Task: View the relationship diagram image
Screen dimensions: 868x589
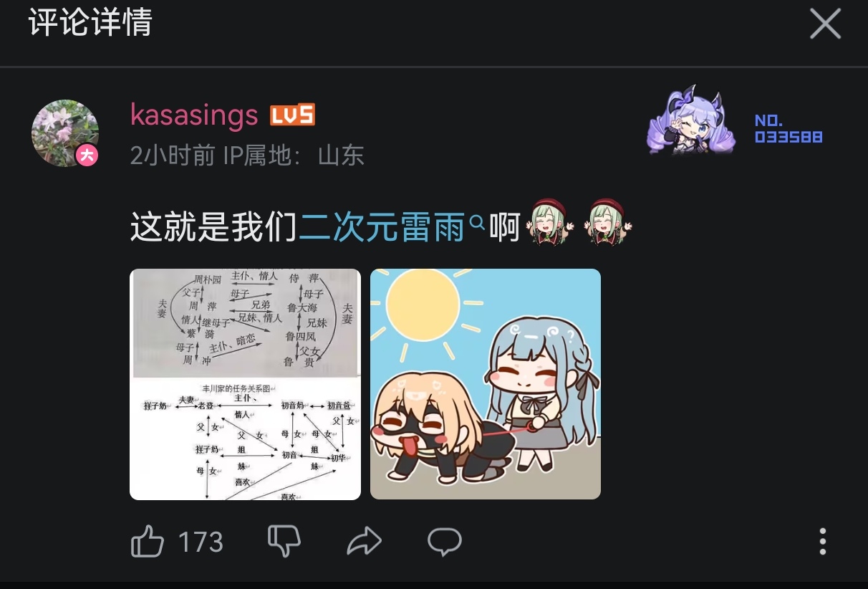Action: coord(245,384)
